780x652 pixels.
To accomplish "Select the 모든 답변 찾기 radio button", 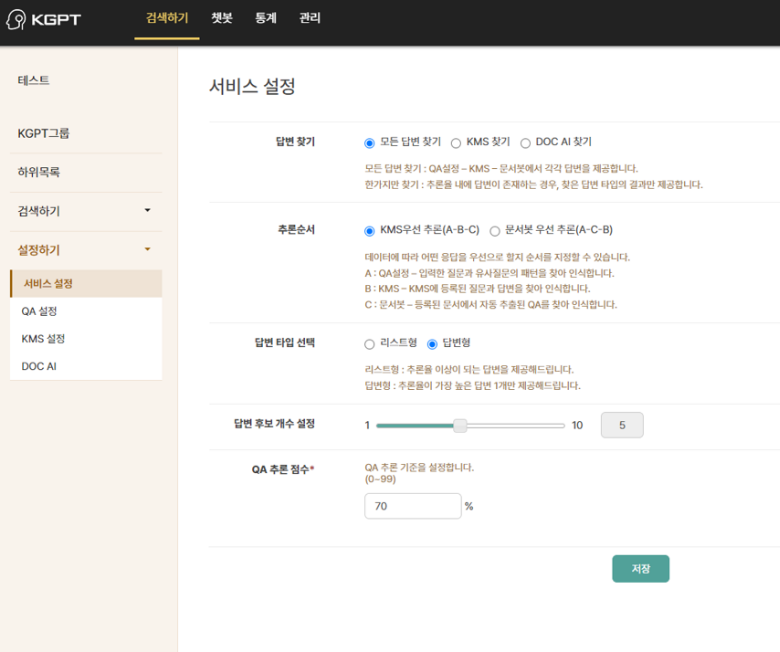I will [x=370, y=143].
